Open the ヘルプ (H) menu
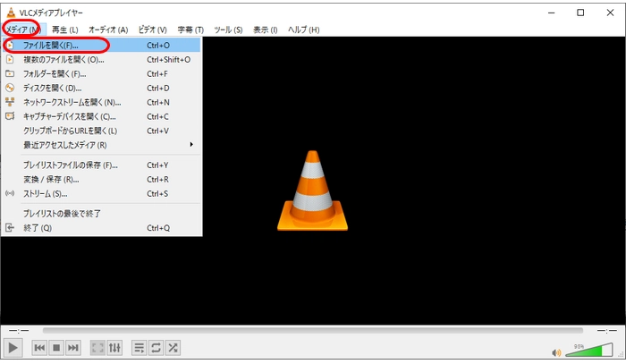 pos(304,30)
